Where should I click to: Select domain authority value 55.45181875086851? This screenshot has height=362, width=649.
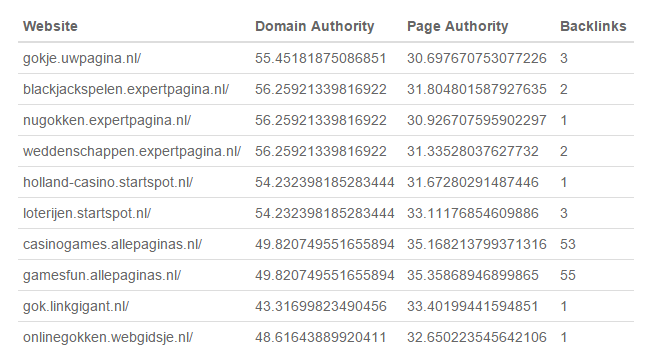[321, 58]
